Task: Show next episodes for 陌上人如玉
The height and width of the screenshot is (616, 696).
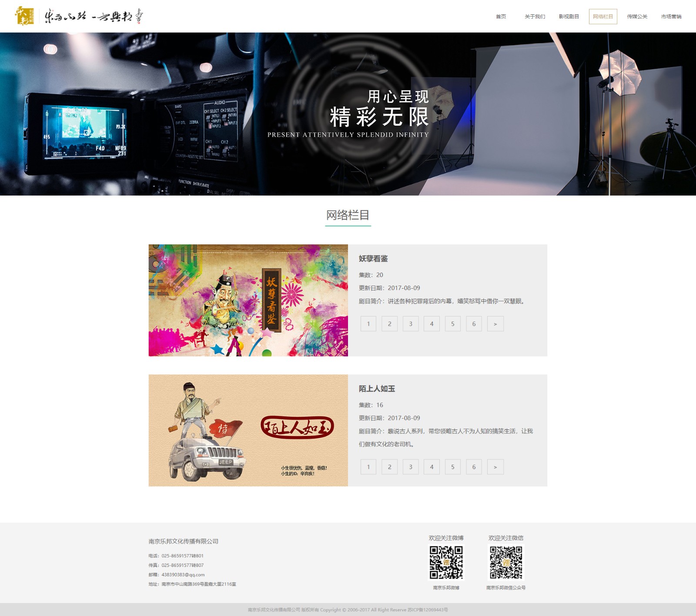Action: tap(495, 467)
